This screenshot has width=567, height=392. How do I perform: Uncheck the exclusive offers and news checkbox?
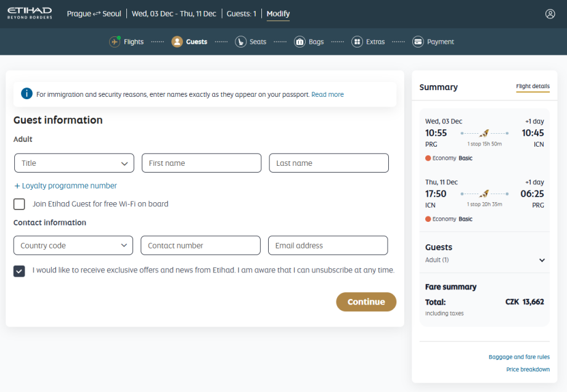[x=20, y=271]
